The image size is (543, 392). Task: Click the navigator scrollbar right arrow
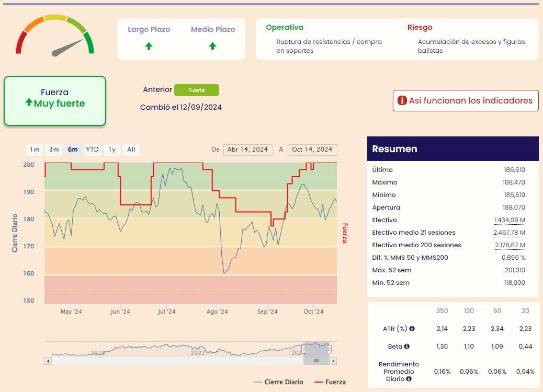[333, 361]
